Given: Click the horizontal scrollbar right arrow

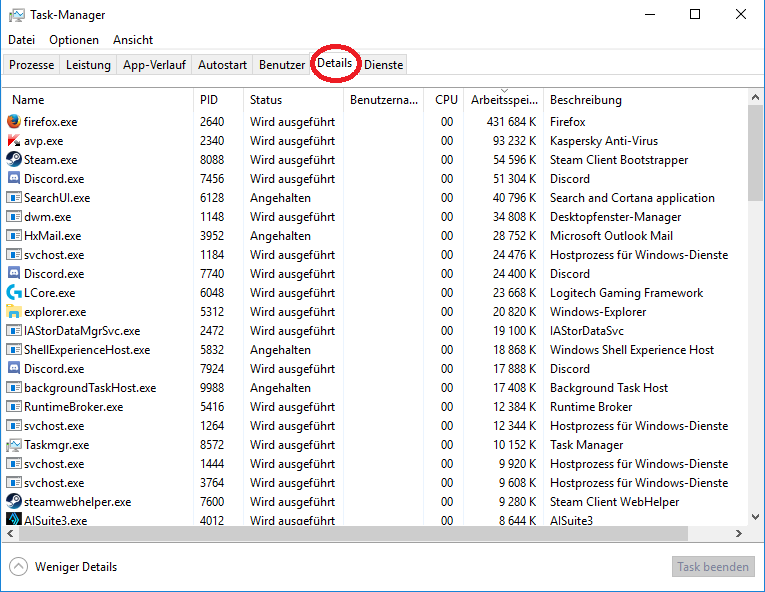Looking at the screenshot, I should [x=739, y=533].
